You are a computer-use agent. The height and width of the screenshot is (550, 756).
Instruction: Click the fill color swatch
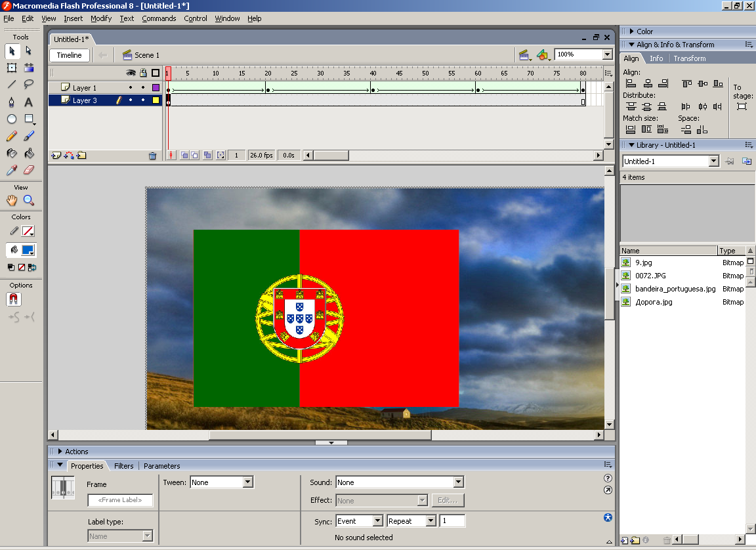pyautogui.click(x=28, y=250)
